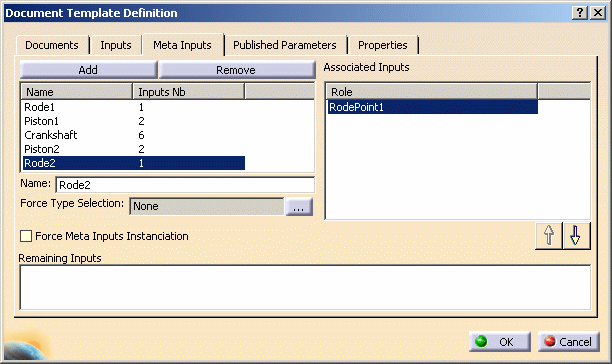Image resolution: width=612 pixels, height=364 pixels.
Task: Click the Add button
Action: [88, 70]
